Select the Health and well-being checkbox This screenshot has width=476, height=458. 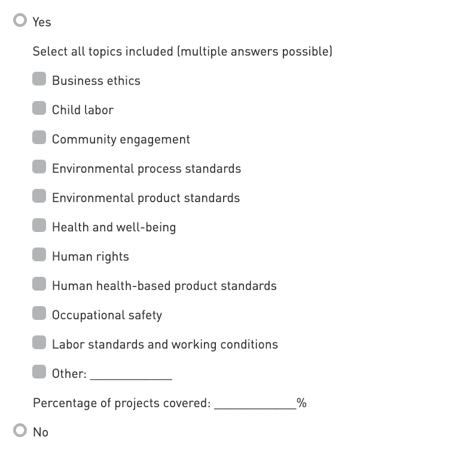point(39,226)
